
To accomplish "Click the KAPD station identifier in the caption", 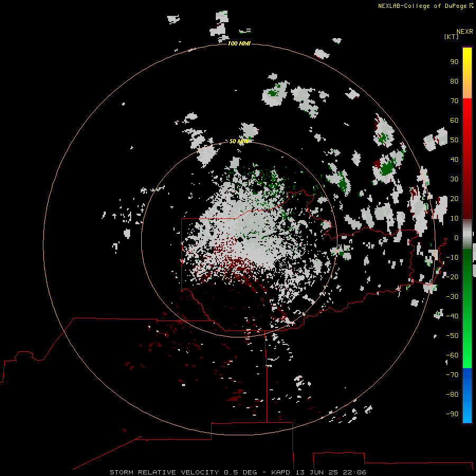I will click(x=282, y=472).
